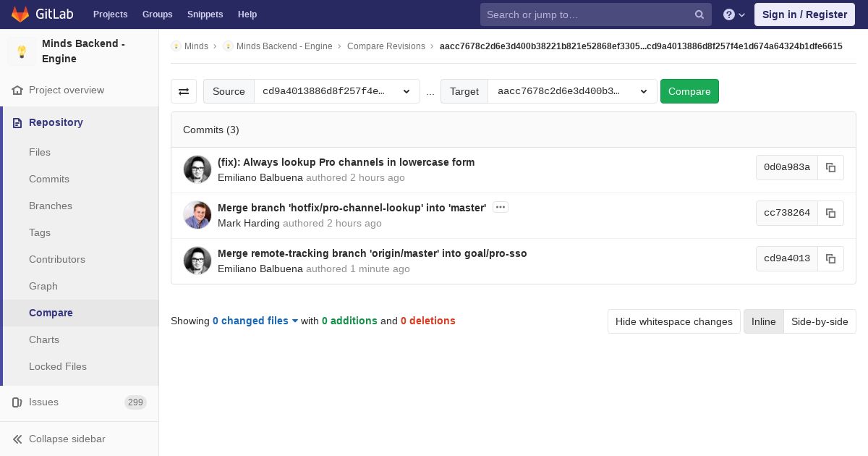
Task: Open Branches under Repository
Action: [x=51, y=206]
